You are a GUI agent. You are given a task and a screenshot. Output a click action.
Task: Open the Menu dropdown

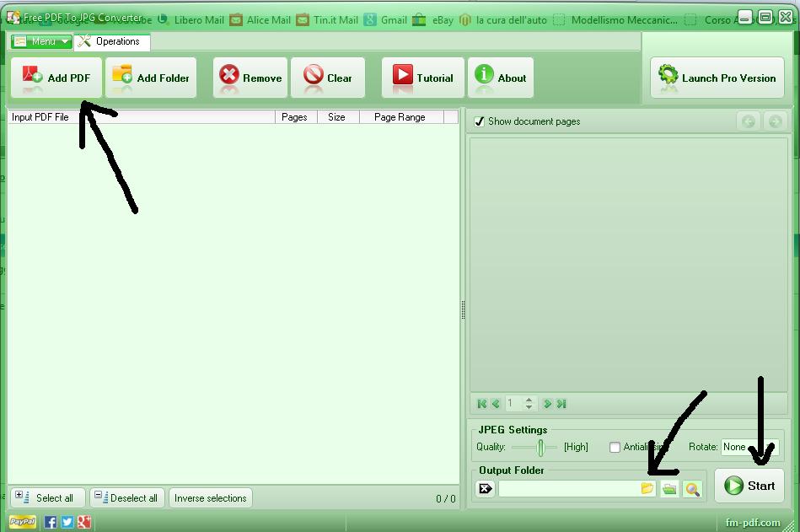pos(41,41)
